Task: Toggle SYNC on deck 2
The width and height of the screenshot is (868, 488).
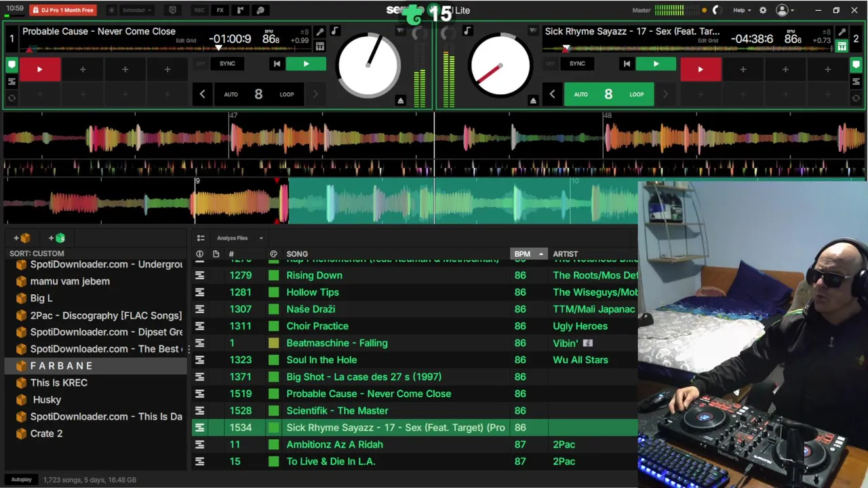Action: click(x=577, y=64)
